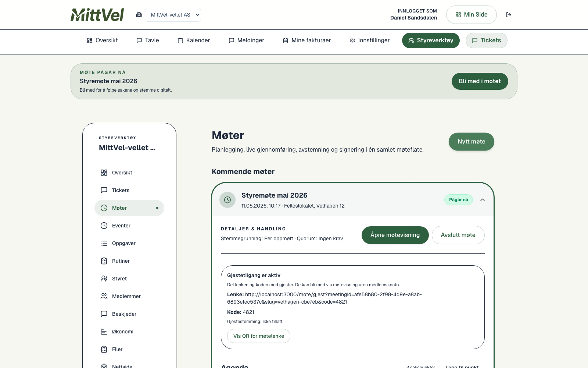Click the Styremøte mai 2026 title in the banner

coord(108,81)
